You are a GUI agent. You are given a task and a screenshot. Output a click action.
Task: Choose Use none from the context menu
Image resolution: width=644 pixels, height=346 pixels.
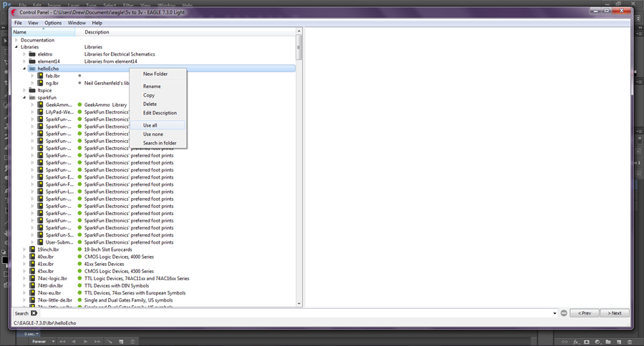pos(157,134)
